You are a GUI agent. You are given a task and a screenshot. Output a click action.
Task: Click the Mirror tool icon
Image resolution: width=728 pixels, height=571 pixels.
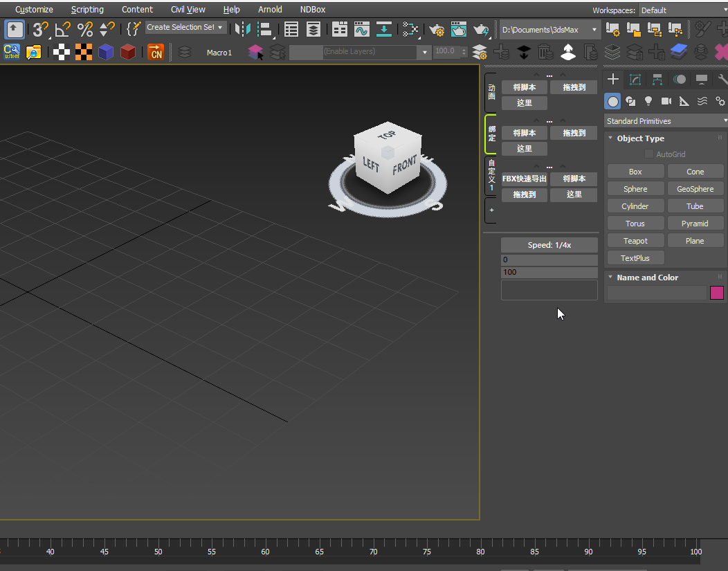pos(242,29)
